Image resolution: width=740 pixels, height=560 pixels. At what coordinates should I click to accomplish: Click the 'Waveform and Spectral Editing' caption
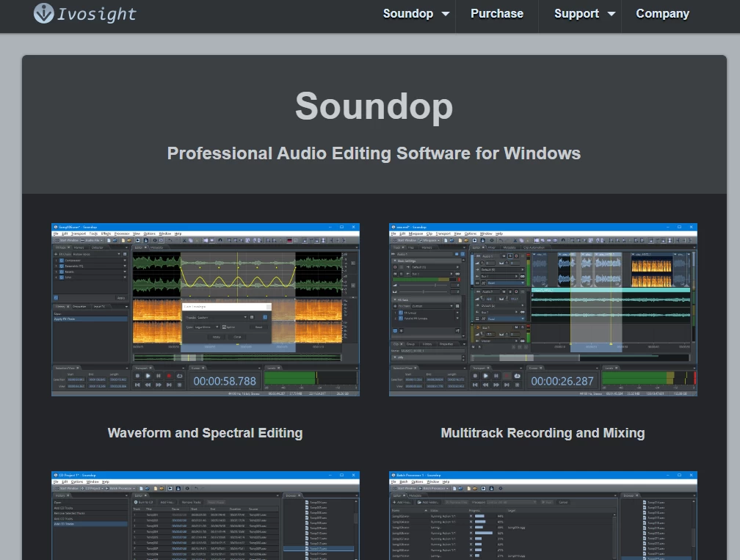(206, 433)
